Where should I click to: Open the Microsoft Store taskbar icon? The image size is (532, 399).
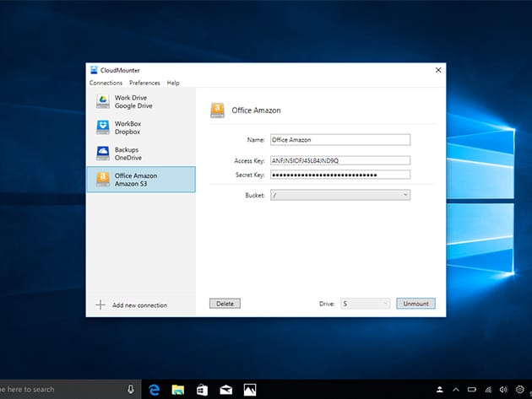(x=202, y=389)
